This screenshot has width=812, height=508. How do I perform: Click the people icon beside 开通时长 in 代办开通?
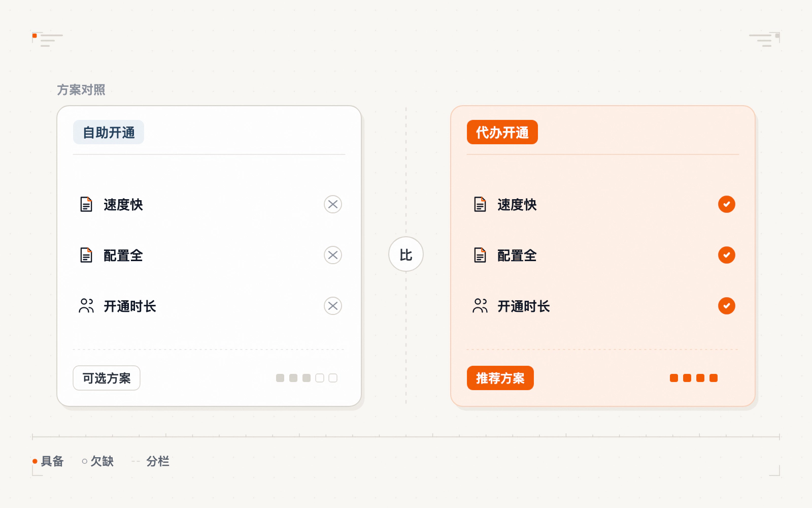[x=480, y=306]
